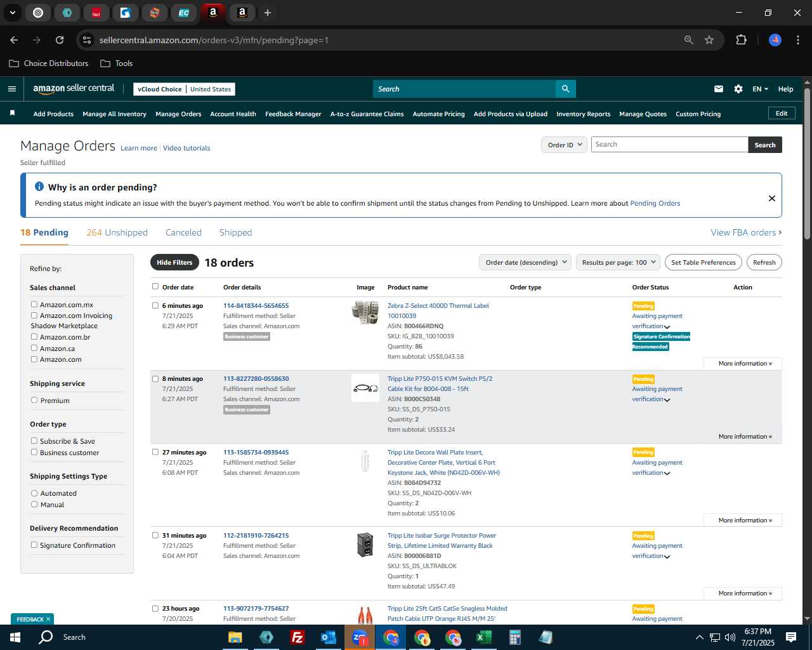Open the Chrome extensions puzzle icon
The image size is (812, 650).
(x=741, y=40)
